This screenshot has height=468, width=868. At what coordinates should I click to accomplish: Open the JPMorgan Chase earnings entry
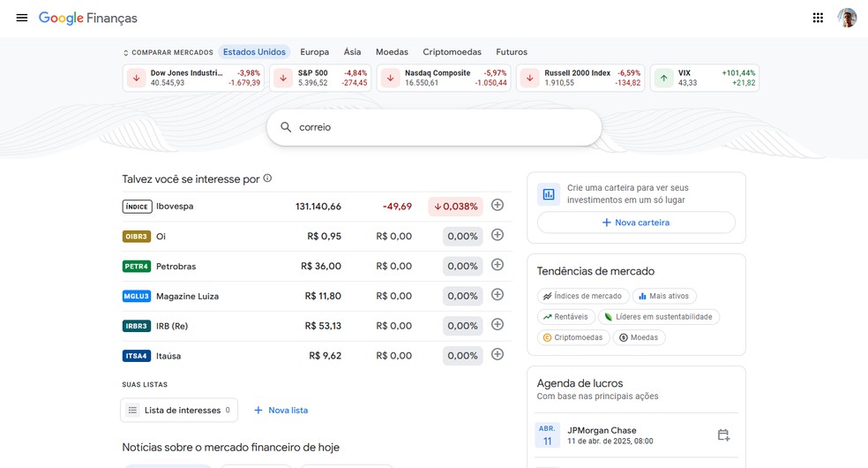coord(637,435)
